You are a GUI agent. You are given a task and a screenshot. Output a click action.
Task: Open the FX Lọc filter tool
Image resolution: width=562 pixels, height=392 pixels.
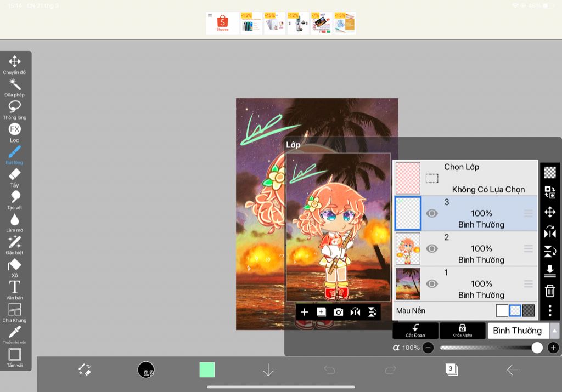point(15,133)
